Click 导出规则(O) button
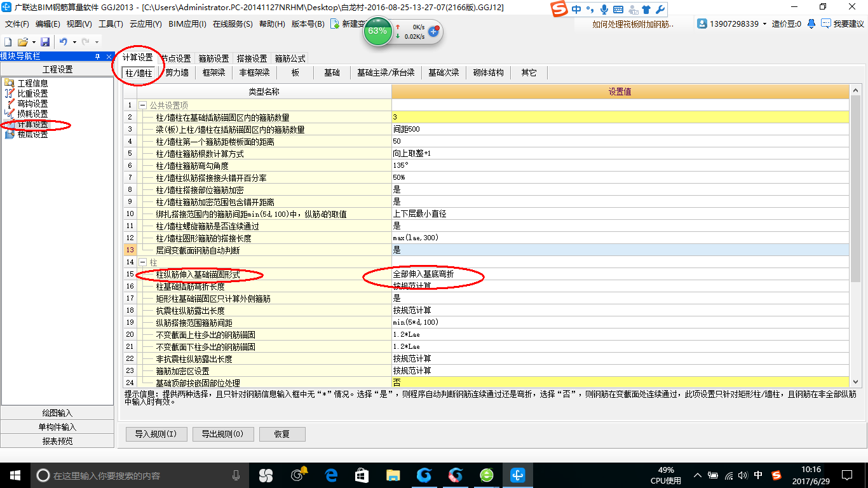 pyautogui.click(x=223, y=434)
